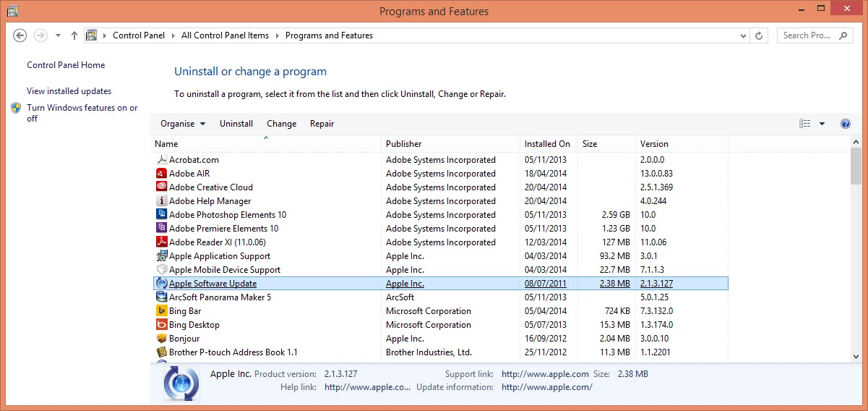Expand the arrow after Control Panel breadcrumb
Image resolution: width=868 pixels, height=411 pixels.
coord(173,35)
